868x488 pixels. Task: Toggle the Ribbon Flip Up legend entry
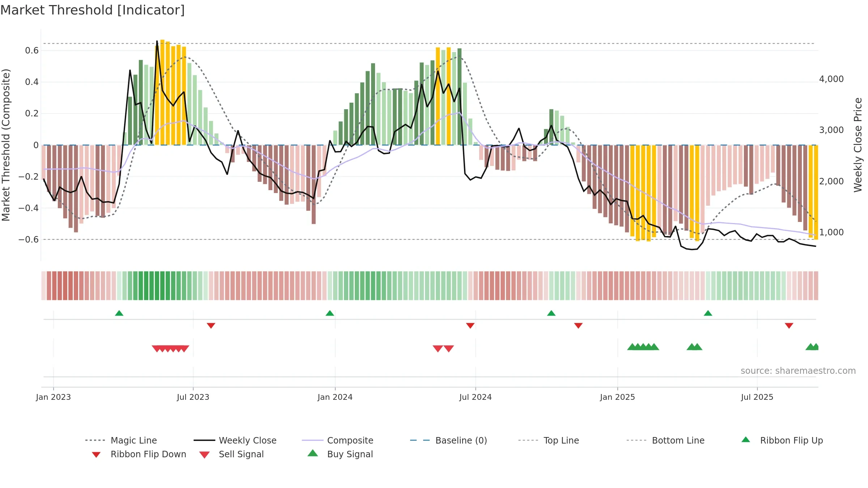coord(782,440)
